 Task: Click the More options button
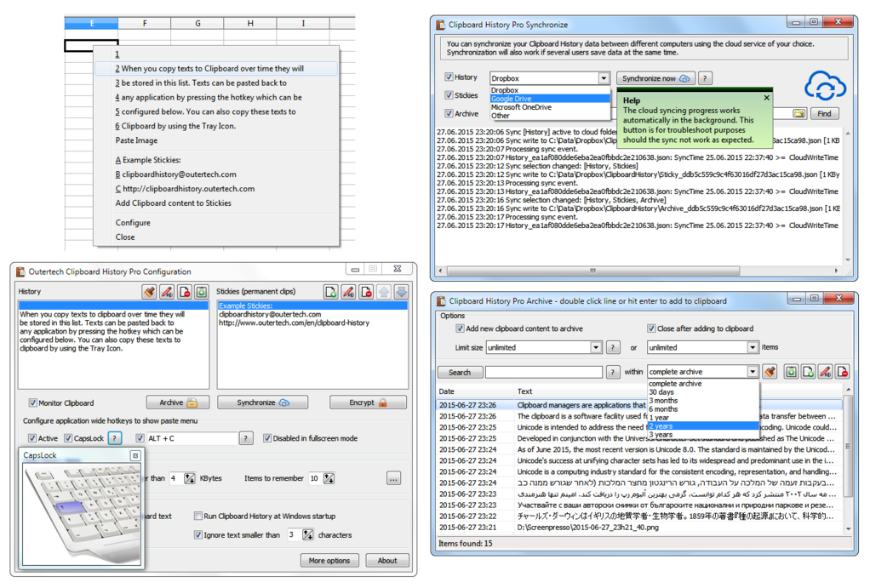[x=329, y=560]
